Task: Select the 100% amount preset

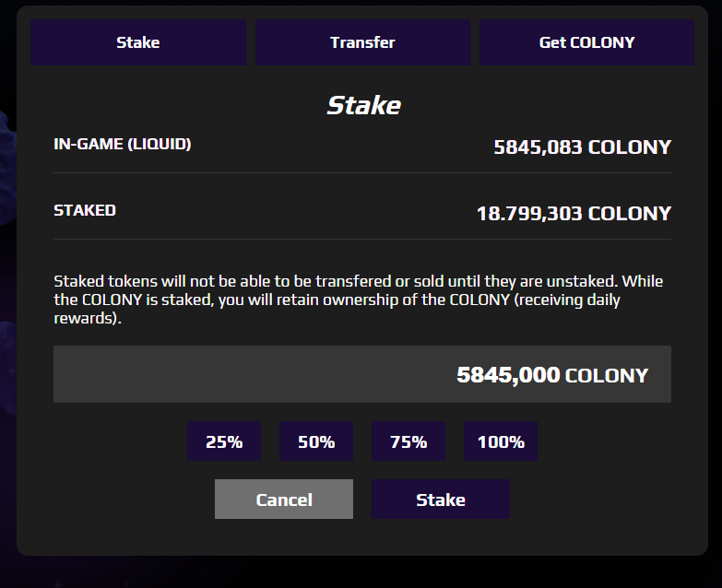Action: point(501,441)
